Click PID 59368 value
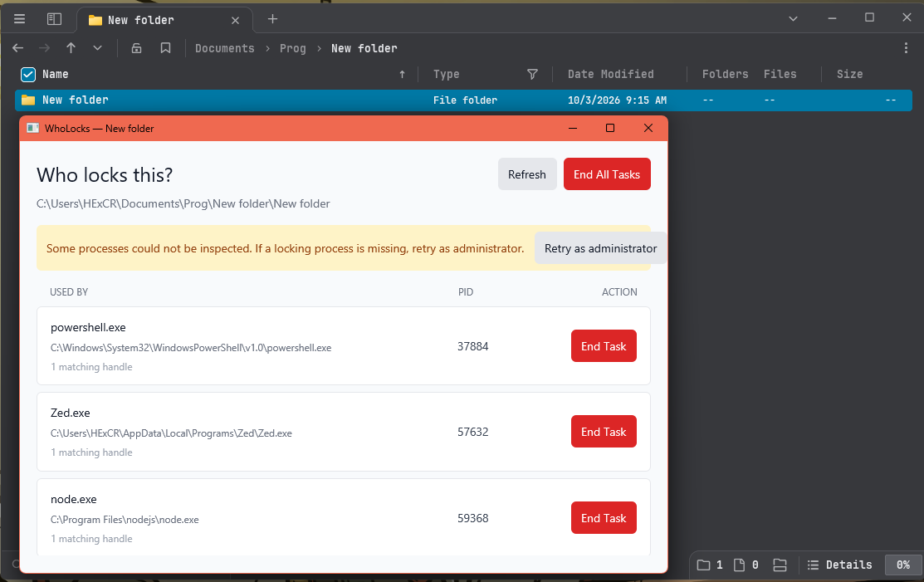Viewport: 924px width, 582px height. coord(472,518)
